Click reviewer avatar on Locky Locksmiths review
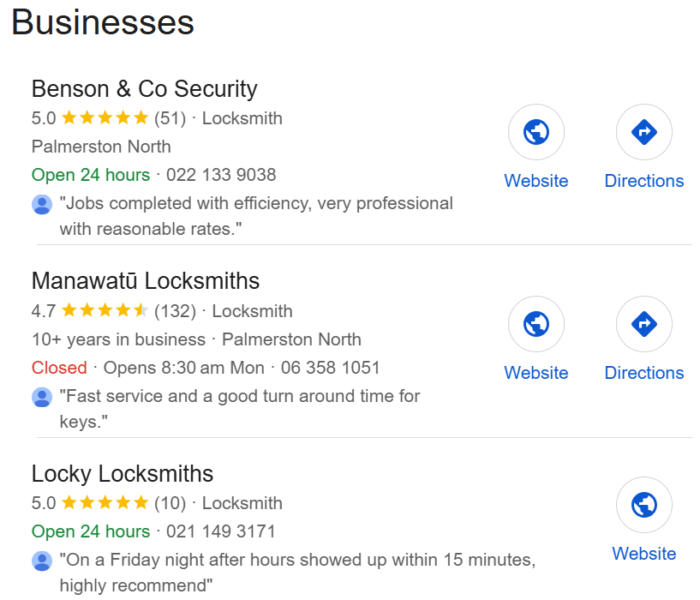Viewport: 700px width, 600px height. pyautogui.click(x=42, y=560)
